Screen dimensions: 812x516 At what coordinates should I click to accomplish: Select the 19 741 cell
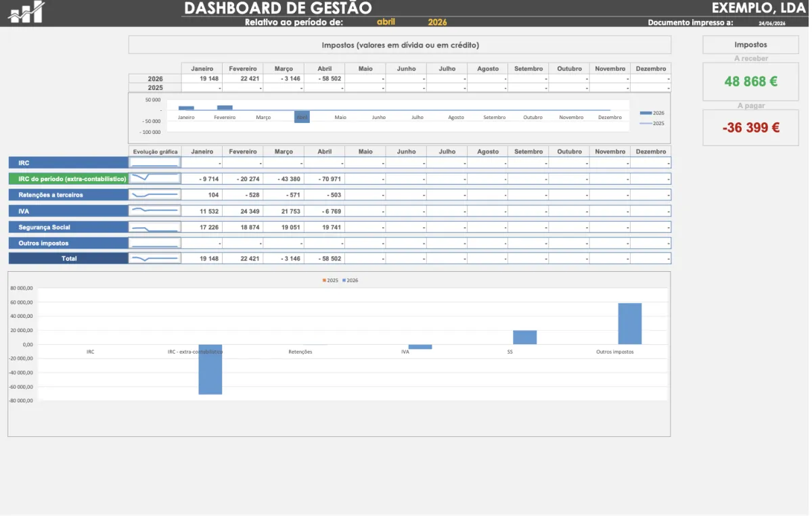(x=324, y=227)
